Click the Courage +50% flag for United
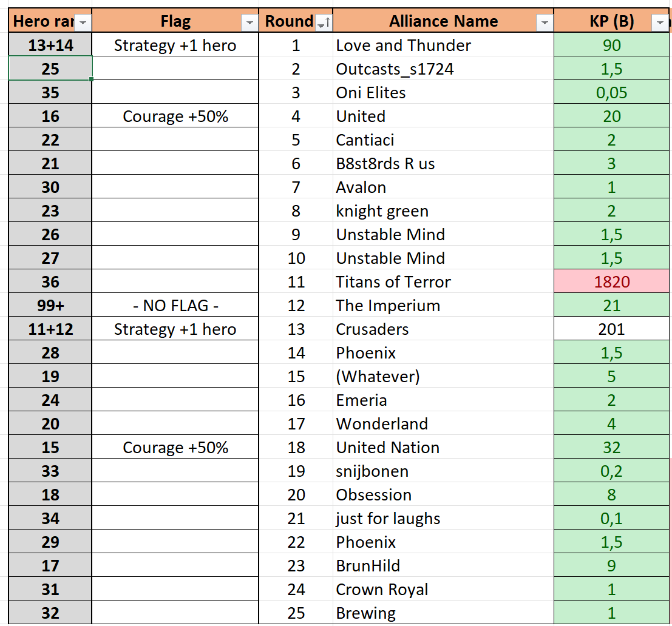672x626 pixels. tap(175, 116)
